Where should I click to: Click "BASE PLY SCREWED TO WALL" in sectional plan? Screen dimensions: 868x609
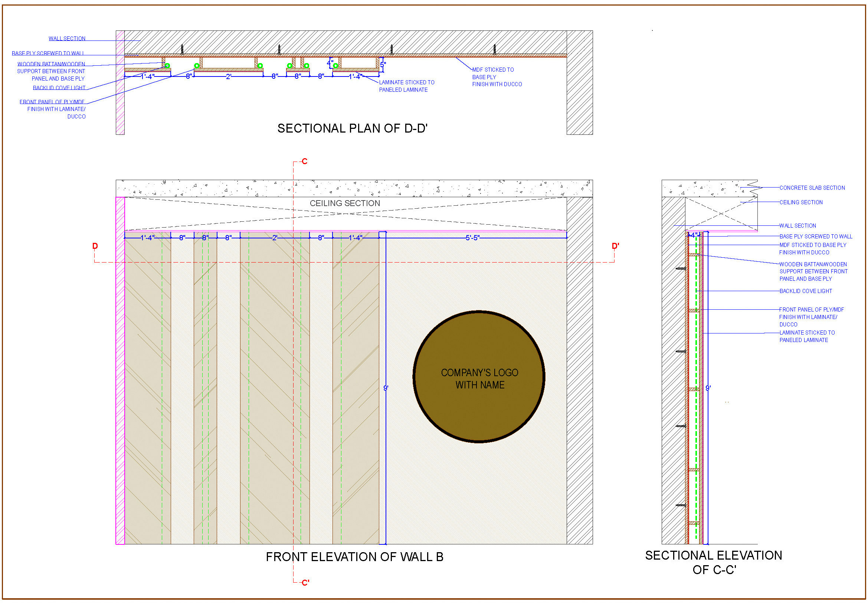(48, 53)
